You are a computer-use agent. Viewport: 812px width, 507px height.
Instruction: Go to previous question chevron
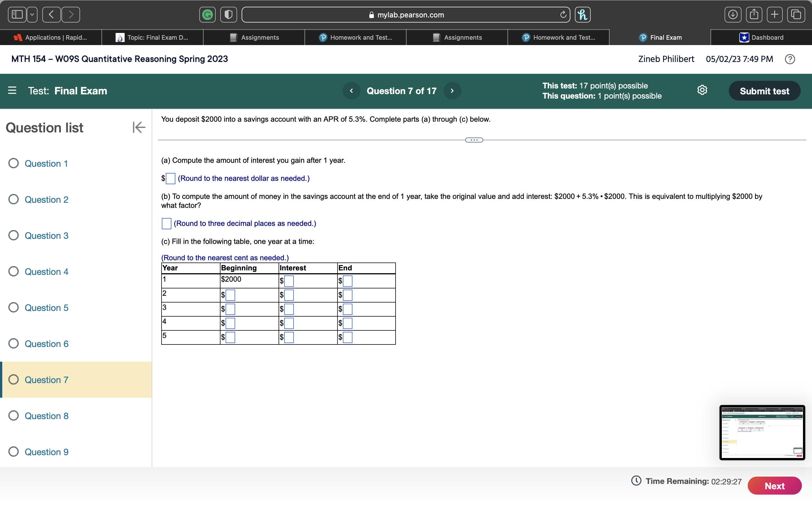point(351,91)
